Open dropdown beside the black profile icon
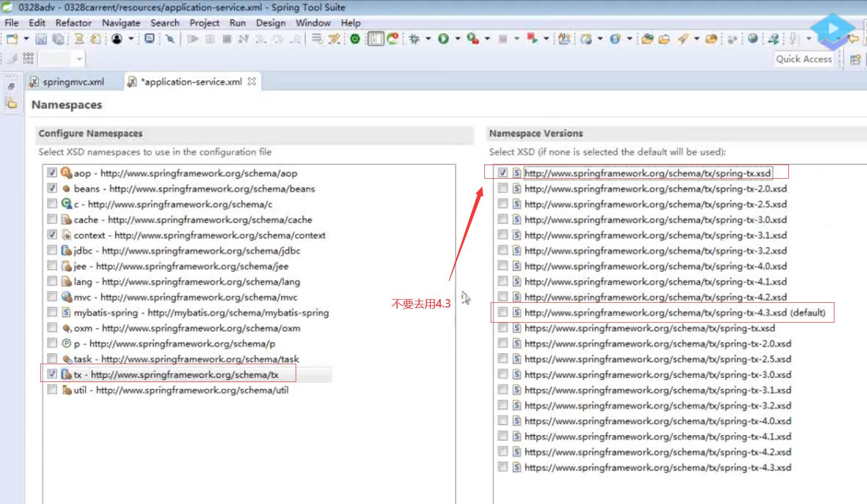The image size is (867, 504). (131, 39)
